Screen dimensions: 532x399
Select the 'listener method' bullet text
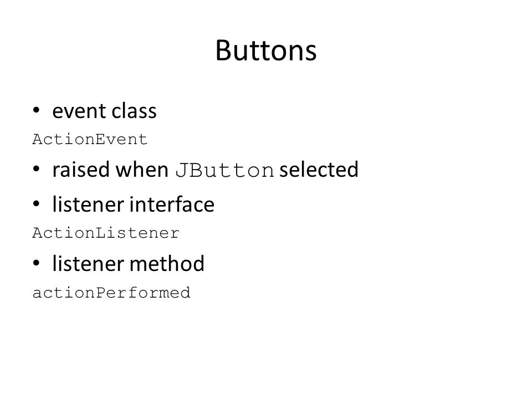(128, 264)
